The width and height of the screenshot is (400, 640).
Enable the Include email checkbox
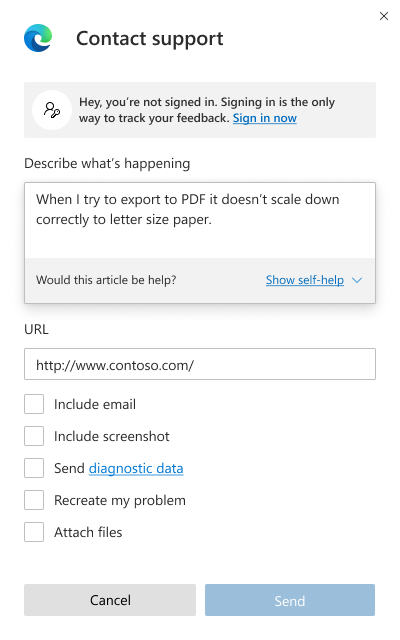(x=34, y=404)
